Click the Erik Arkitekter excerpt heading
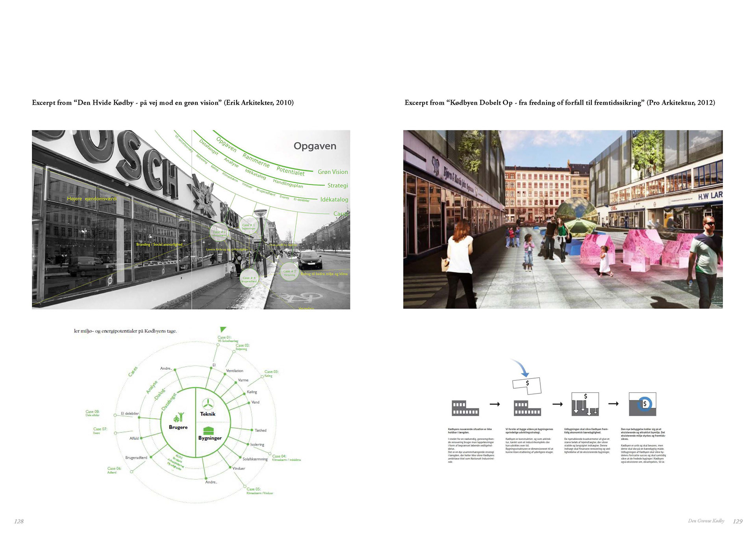Viewport: 756px width, 538px height. [x=163, y=103]
